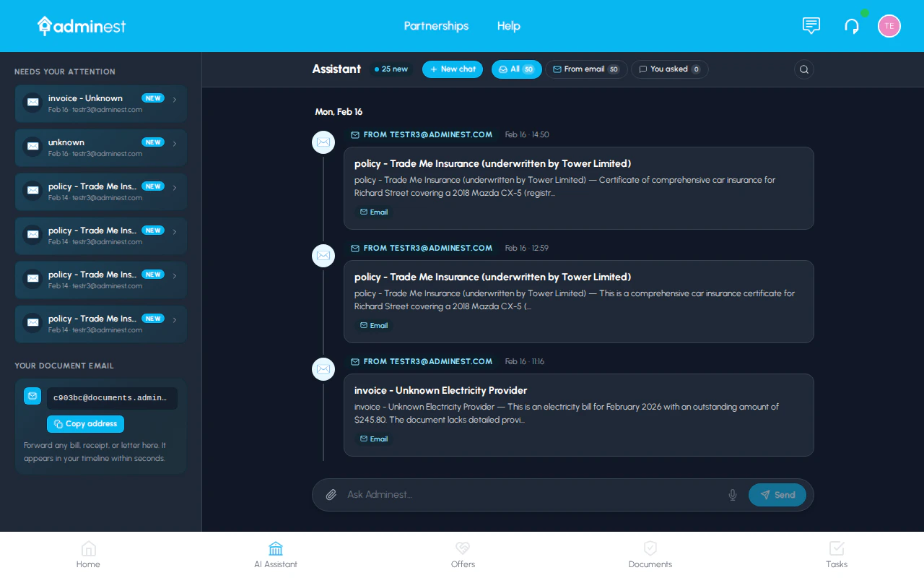Open the 14:50 Trade Me Insurance policy card title

492,164
